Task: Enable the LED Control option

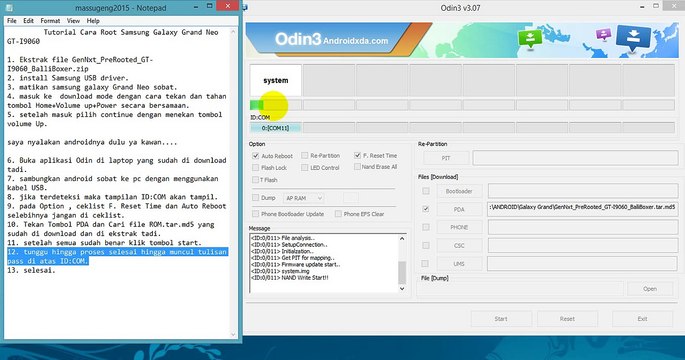Action: pyautogui.click(x=304, y=167)
